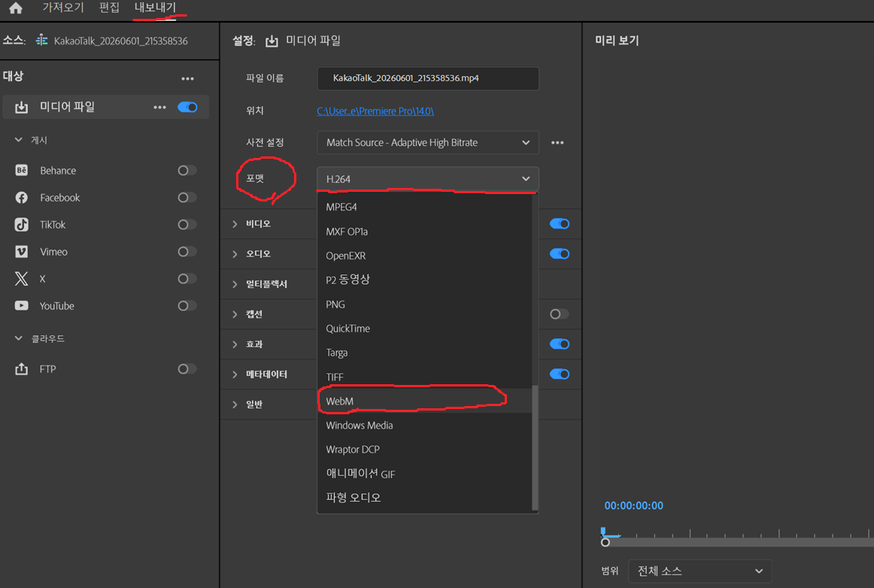The image size is (874, 588).
Task: Turn on the TikTok toggle
Action: click(187, 225)
